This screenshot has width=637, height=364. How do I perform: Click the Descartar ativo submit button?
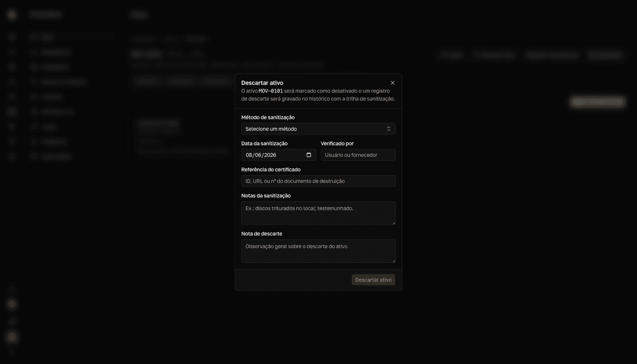[x=373, y=280]
